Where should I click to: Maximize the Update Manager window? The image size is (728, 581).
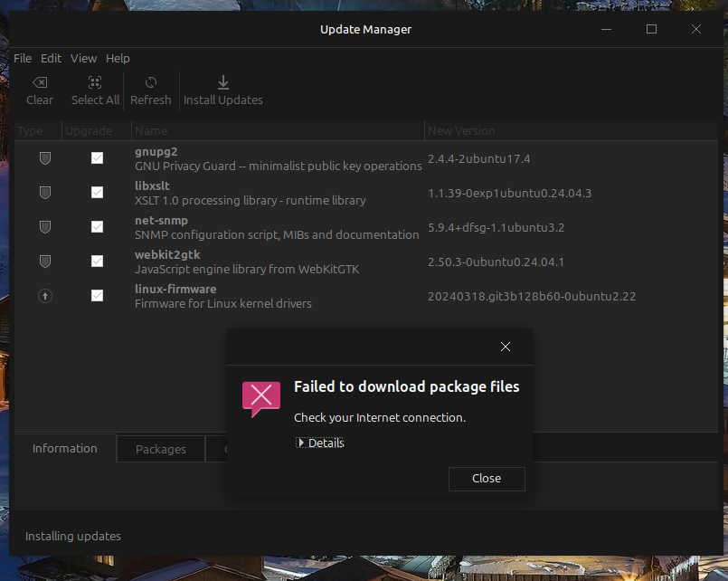[651, 29]
